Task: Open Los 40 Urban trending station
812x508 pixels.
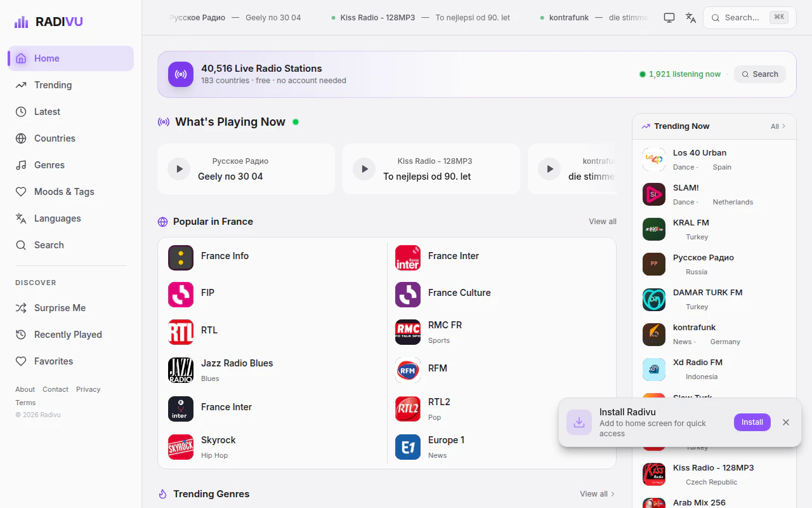Action: 714,159
